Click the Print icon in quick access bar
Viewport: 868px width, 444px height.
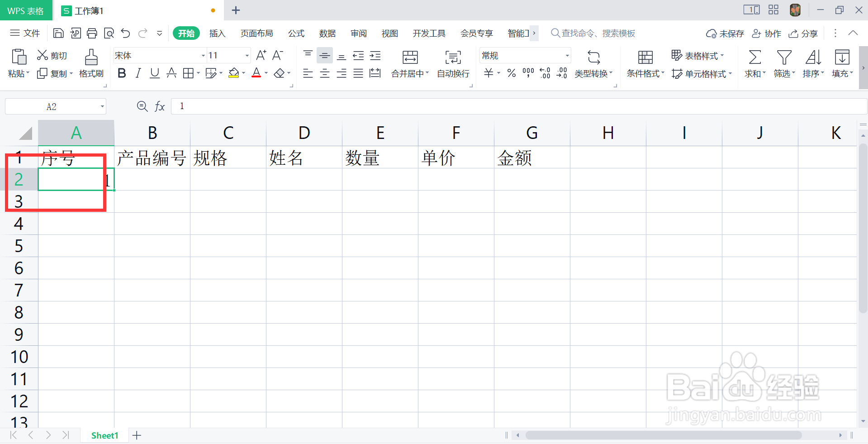[92, 33]
